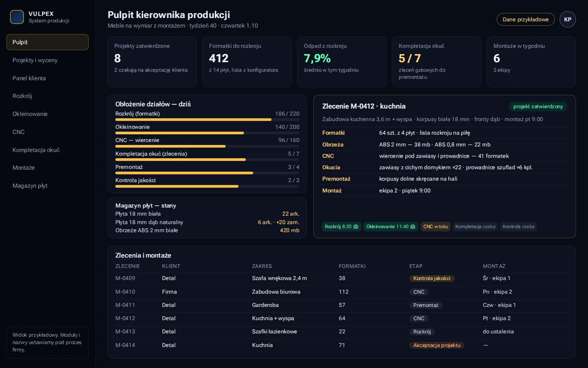Click the projekt zatwierdzony badge

click(x=538, y=106)
